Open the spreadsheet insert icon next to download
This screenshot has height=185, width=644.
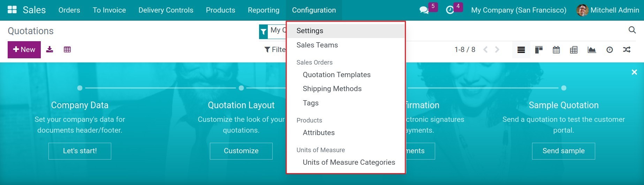click(x=67, y=50)
